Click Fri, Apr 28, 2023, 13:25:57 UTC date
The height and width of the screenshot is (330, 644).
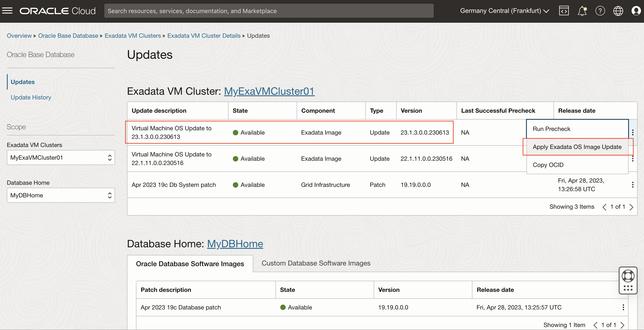coord(519,307)
